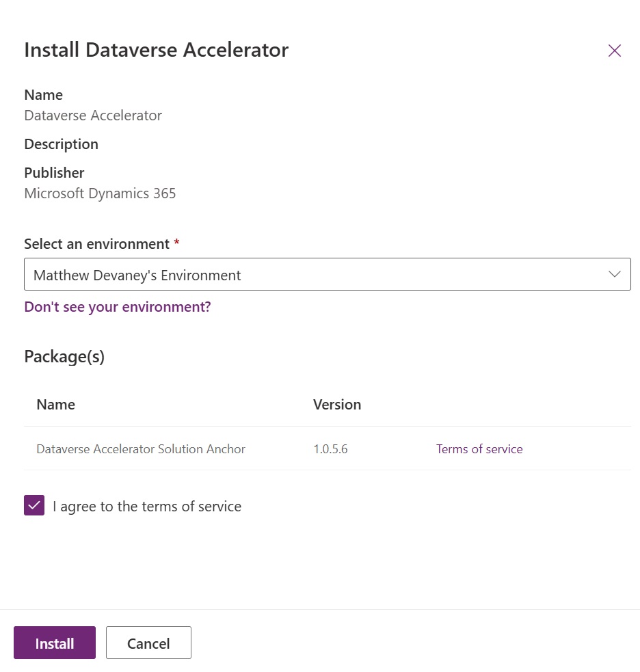The image size is (640, 672).
Task: Open the Matthew Devaney's Environment combo box
Action: click(x=327, y=274)
